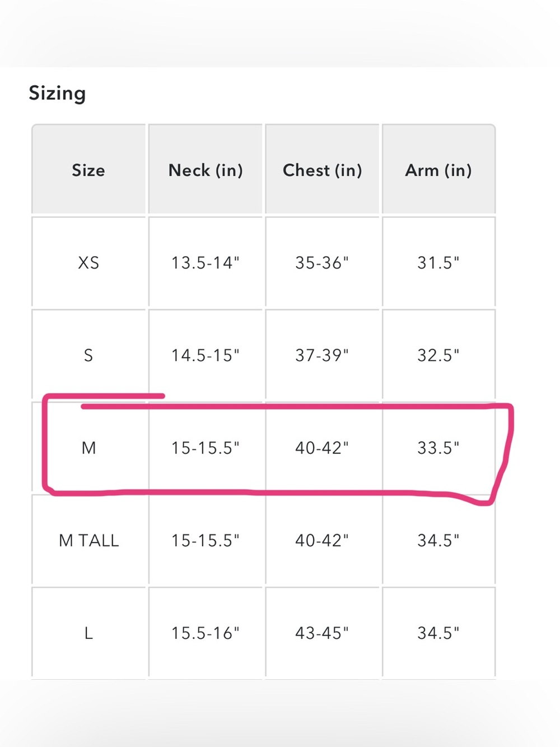Image resolution: width=560 pixels, height=747 pixels.
Task: Select the Size column header
Action: pos(88,170)
